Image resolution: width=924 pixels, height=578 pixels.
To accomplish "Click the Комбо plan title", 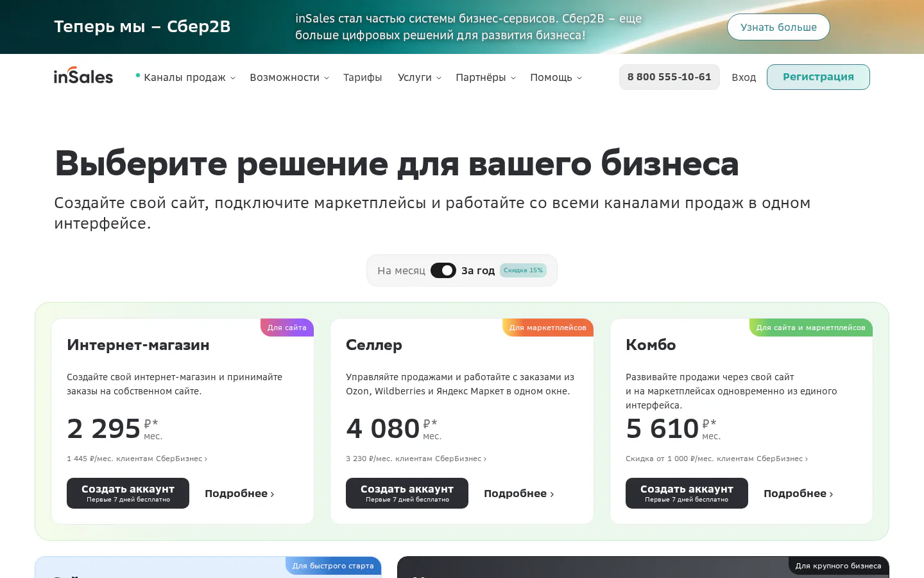I will (x=651, y=345).
